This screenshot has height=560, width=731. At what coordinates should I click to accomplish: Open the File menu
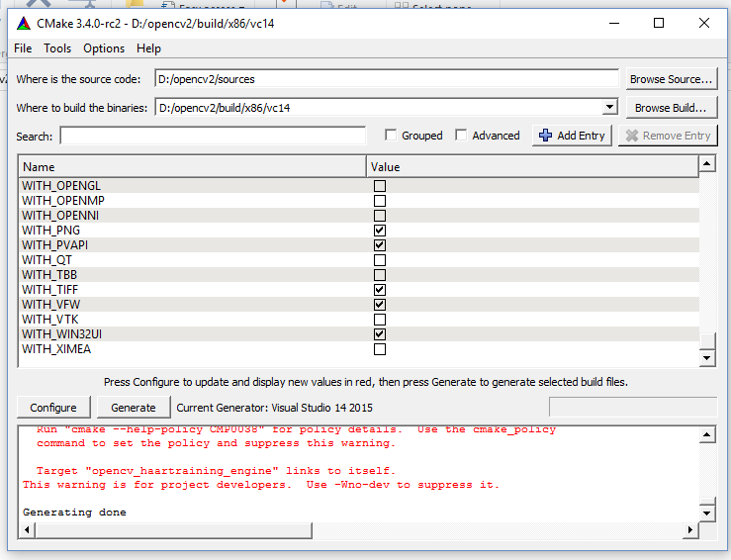click(23, 48)
